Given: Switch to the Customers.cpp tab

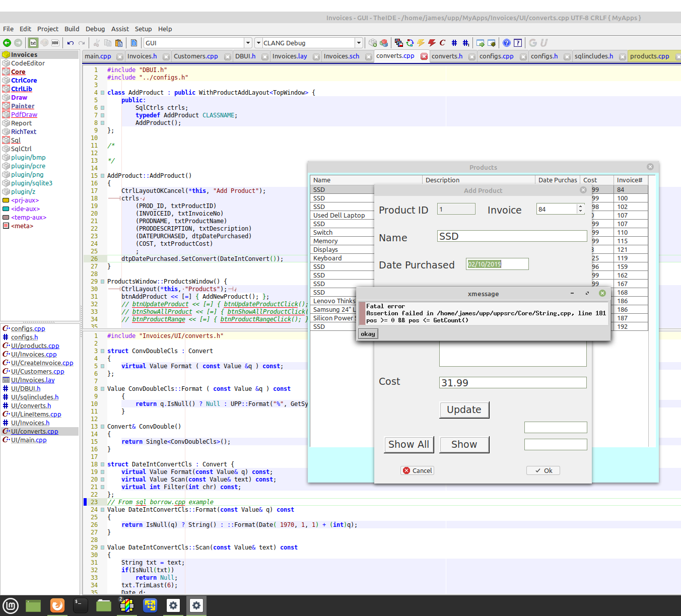Looking at the screenshot, I should tap(195, 56).
